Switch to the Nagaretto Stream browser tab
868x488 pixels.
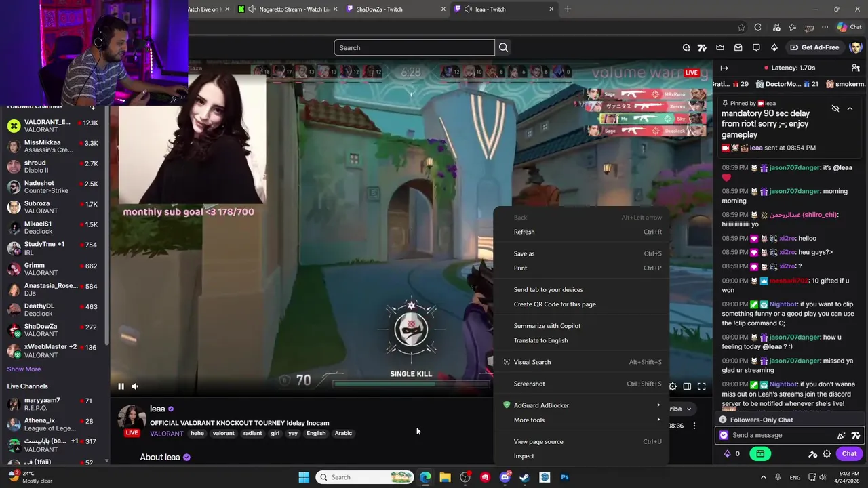[x=287, y=9]
